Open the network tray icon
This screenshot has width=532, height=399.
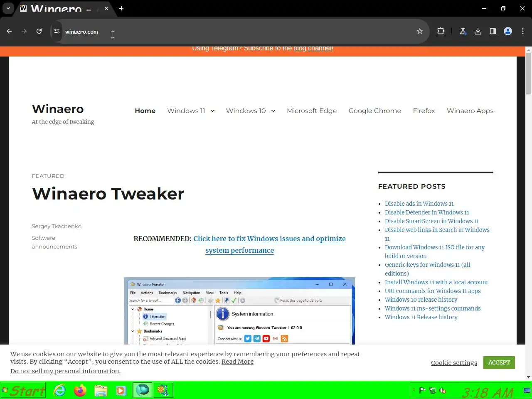(x=433, y=390)
